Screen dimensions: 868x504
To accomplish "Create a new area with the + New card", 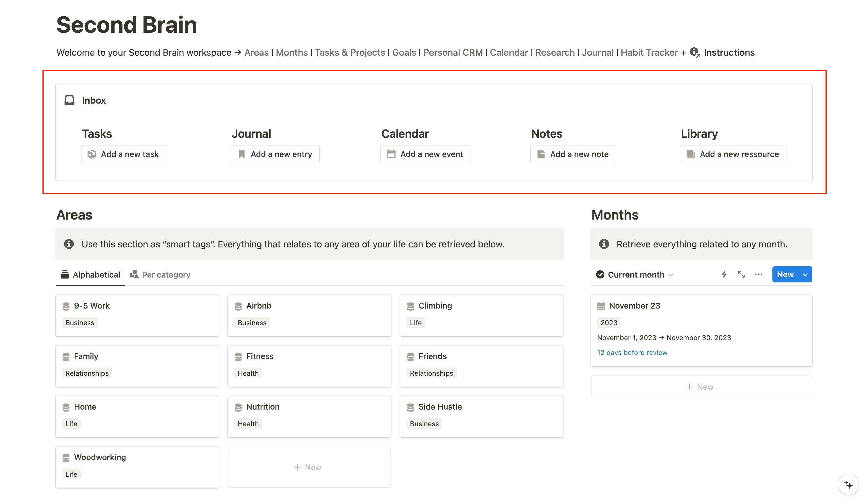I will pos(309,467).
